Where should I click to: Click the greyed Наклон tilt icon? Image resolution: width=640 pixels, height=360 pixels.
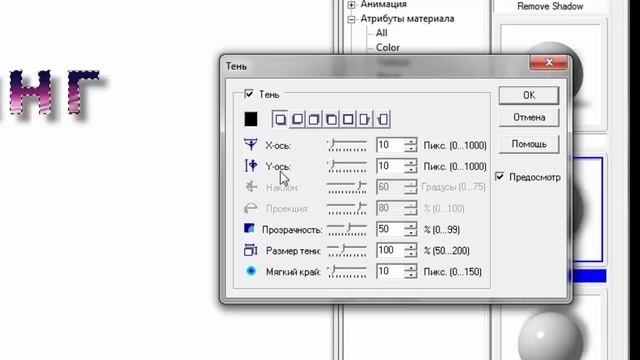[x=251, y=187]
